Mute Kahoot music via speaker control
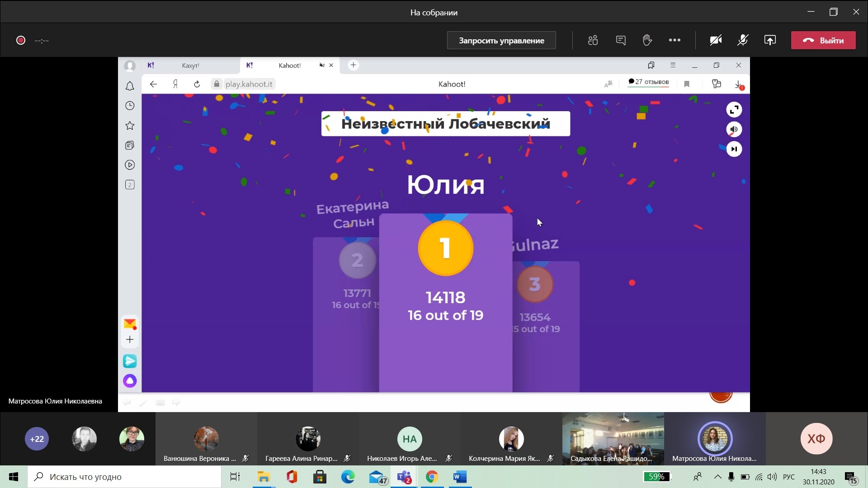This screenshot has height=488, width=868. [x=734, y=129]
